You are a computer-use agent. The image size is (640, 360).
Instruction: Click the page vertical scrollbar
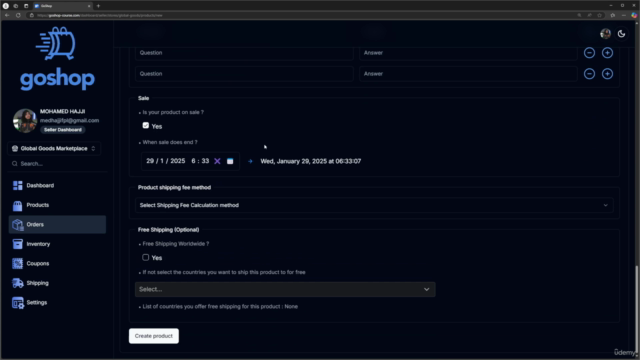(x=637, y=310)
